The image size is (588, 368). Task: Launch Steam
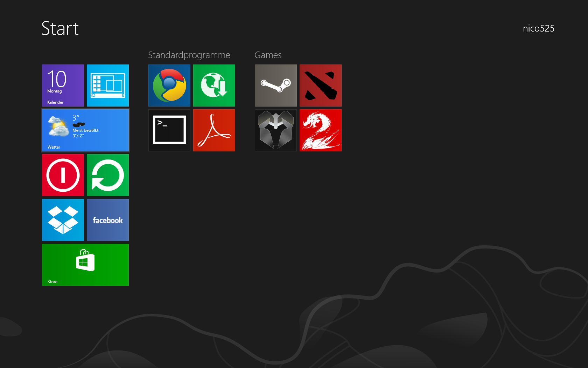276,86
